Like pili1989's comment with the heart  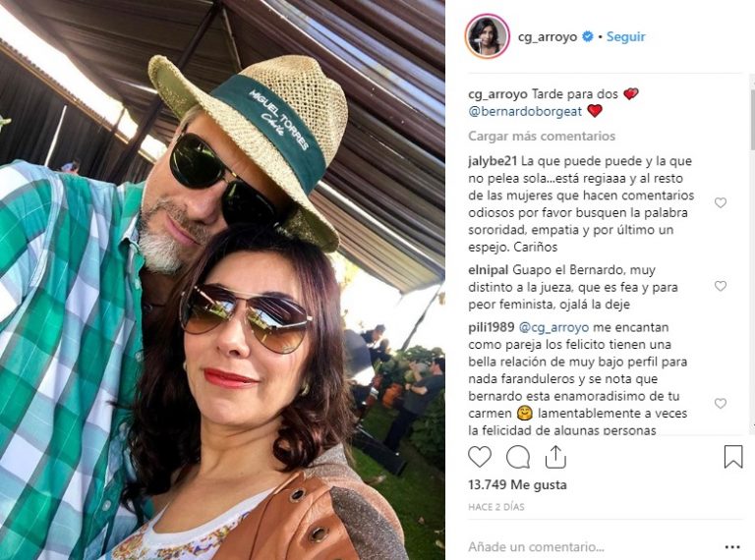coord(721,404)
